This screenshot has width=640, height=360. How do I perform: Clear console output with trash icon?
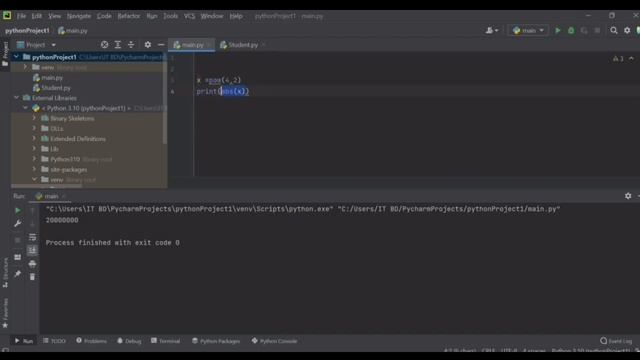[x=32, y=277]
